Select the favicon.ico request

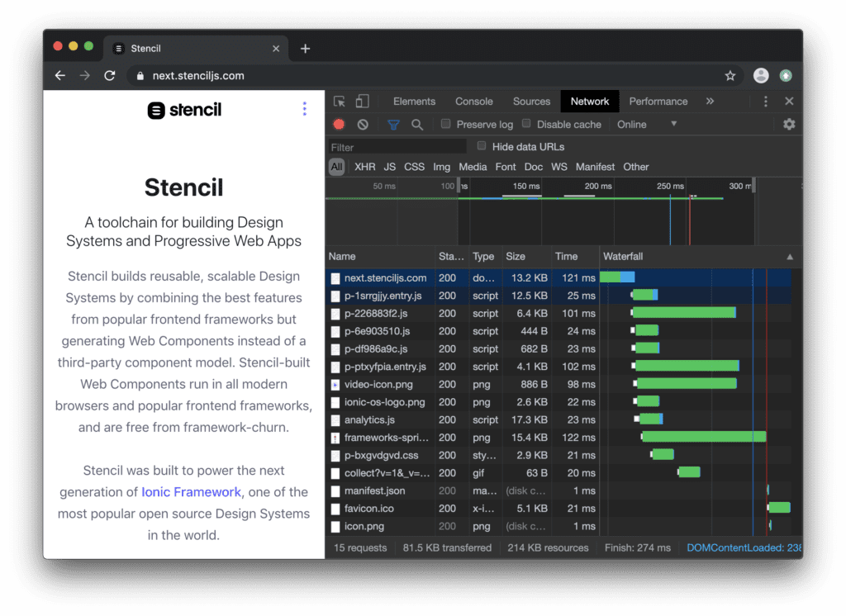[558, 509]
